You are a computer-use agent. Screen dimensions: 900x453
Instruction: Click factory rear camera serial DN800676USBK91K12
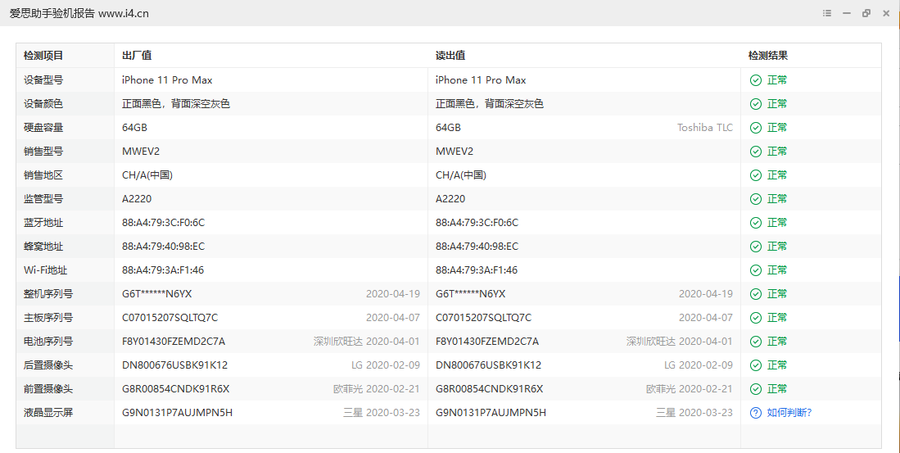point(174,365)
